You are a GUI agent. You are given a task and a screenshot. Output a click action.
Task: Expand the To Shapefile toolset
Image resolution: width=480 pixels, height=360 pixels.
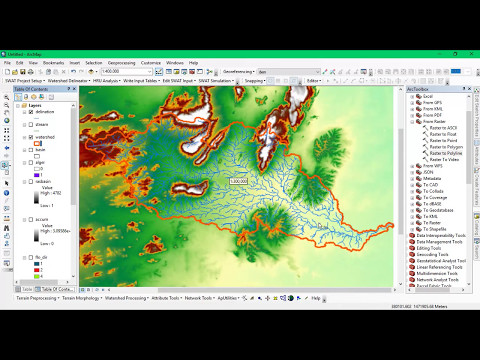[x=412, y=229]
